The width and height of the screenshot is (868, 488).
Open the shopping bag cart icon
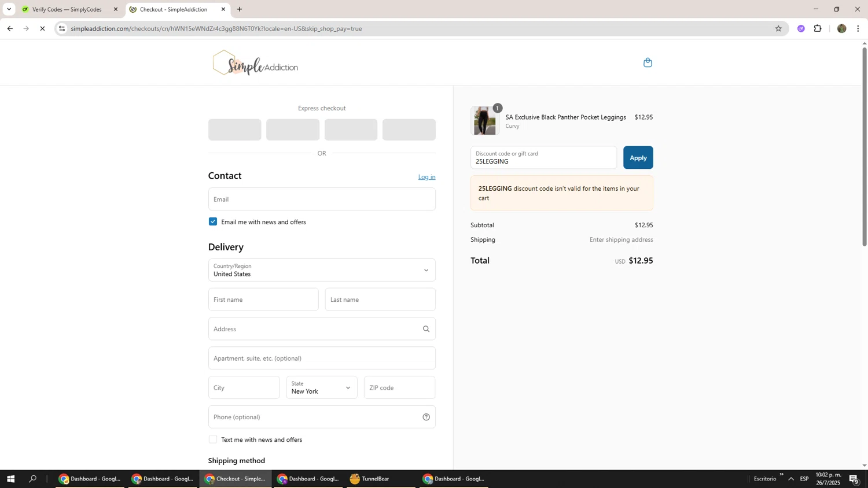click(648, 62)
